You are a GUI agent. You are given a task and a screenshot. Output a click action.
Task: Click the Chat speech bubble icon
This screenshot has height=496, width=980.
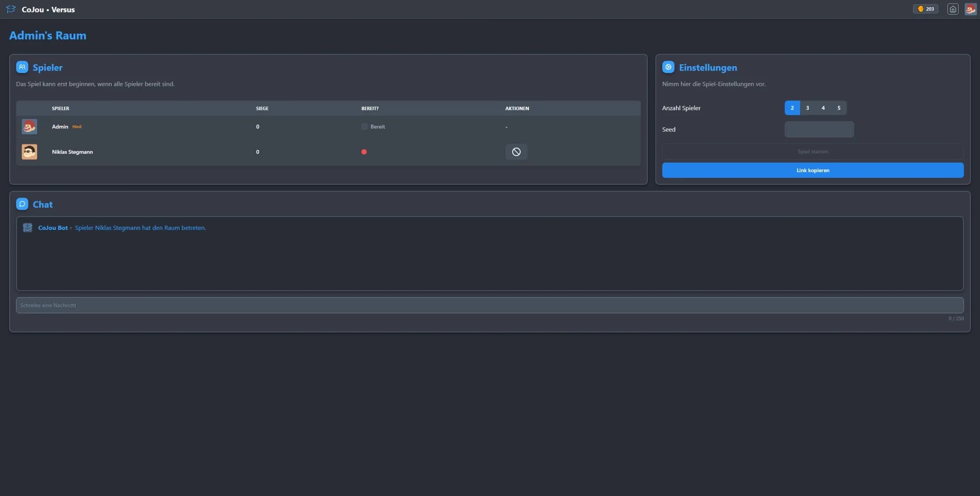(x=22, y=204)
